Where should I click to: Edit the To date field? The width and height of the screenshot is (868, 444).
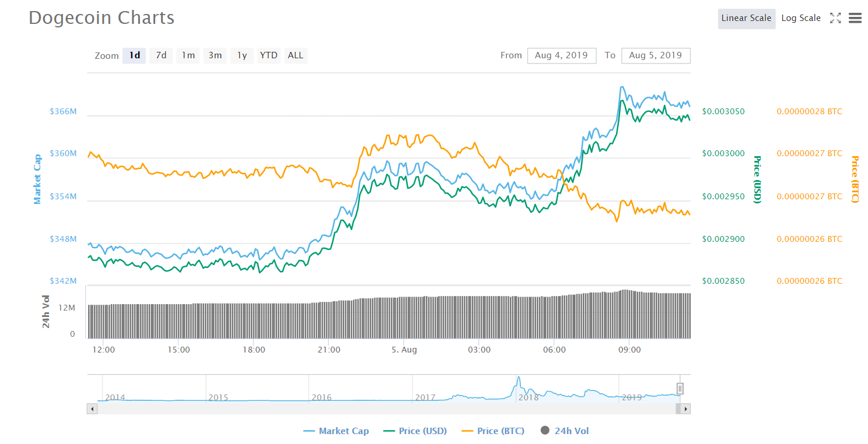[656, 55]
